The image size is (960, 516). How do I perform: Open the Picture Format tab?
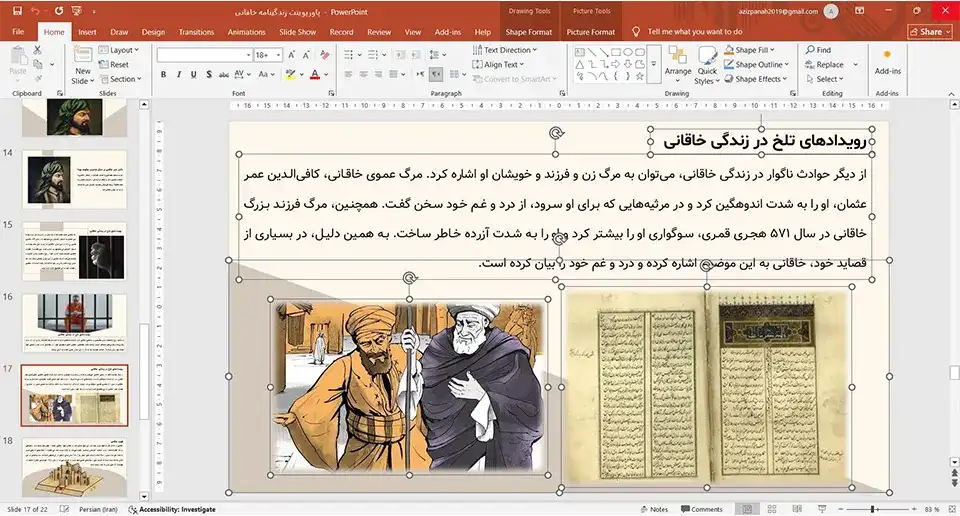click(x=591, y=32)
